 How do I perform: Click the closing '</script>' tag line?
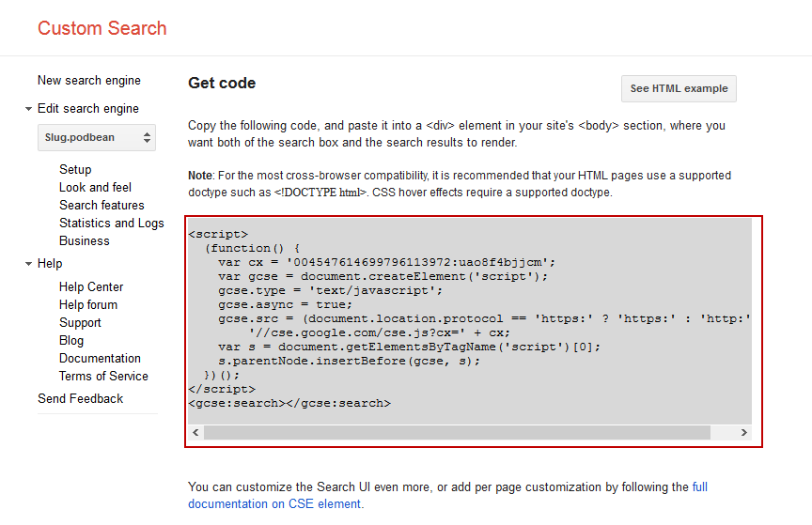click(222, 390)
